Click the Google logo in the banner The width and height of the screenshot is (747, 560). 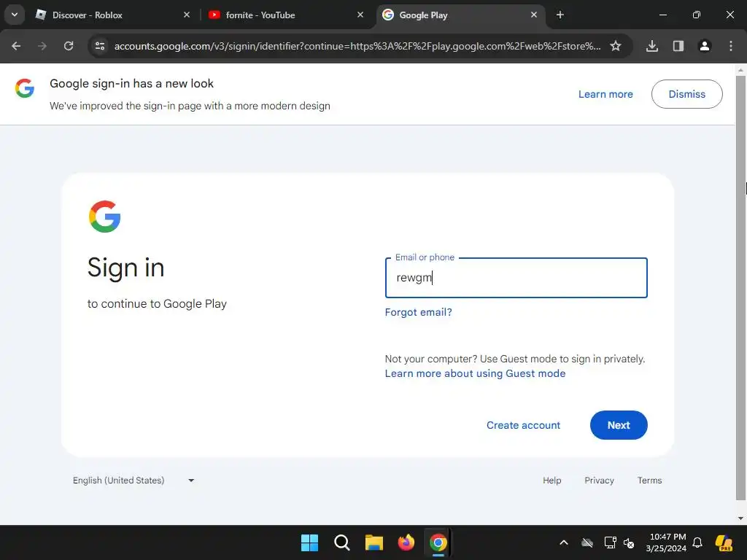click(25, 88)
